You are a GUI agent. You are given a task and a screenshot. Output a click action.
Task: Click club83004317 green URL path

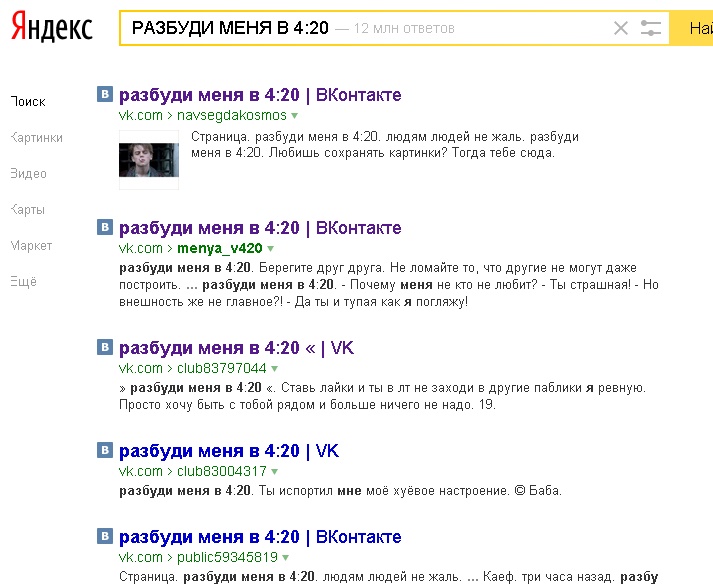coord(222,472)
